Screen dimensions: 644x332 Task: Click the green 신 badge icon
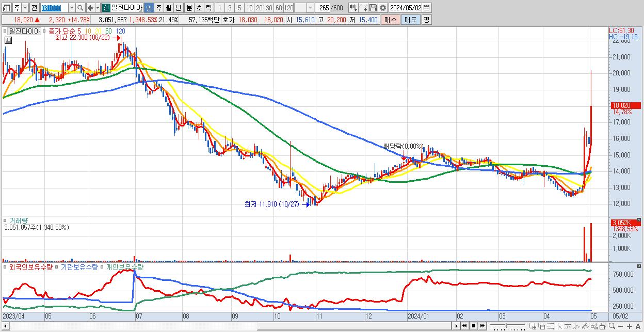coord(106,8)
